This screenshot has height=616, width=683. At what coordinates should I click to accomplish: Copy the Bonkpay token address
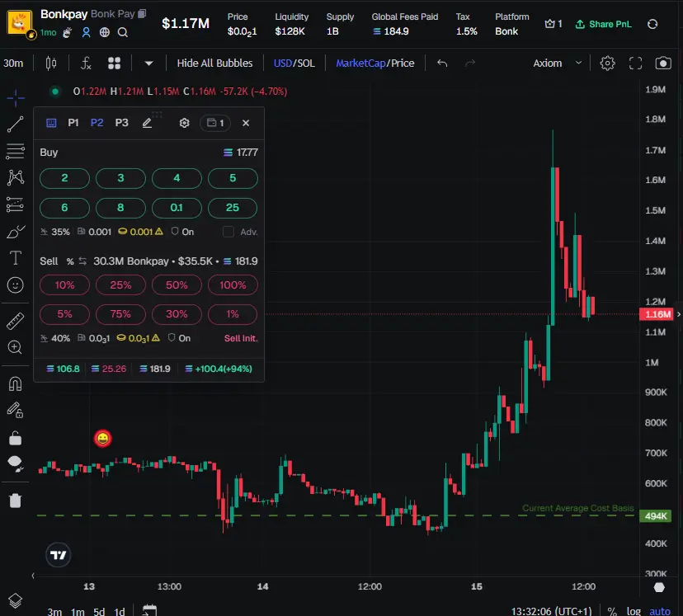142,14
